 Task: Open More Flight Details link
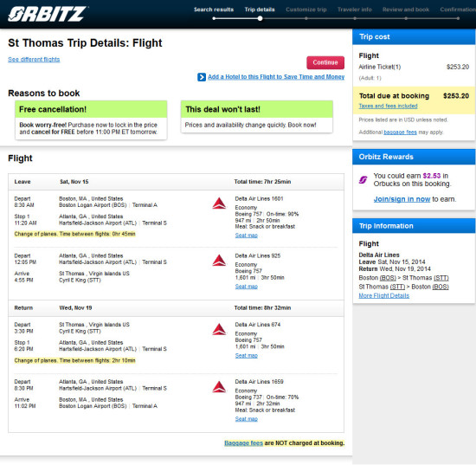point(383,295)
